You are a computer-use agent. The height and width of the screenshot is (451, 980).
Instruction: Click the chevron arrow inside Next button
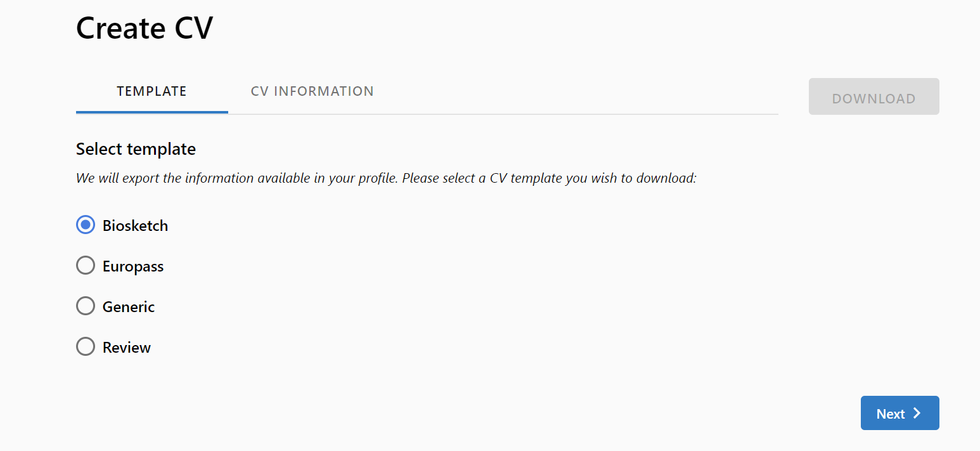coord(917,414)
